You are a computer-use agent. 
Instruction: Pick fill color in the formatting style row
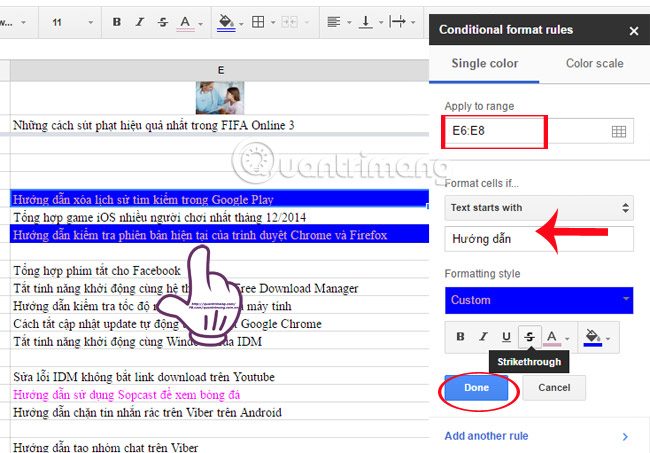pos(593,337)
